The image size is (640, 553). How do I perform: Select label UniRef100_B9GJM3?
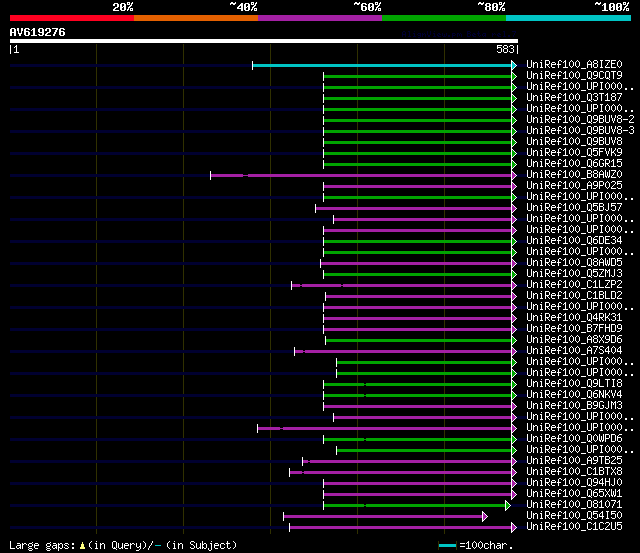click(574, 406)
